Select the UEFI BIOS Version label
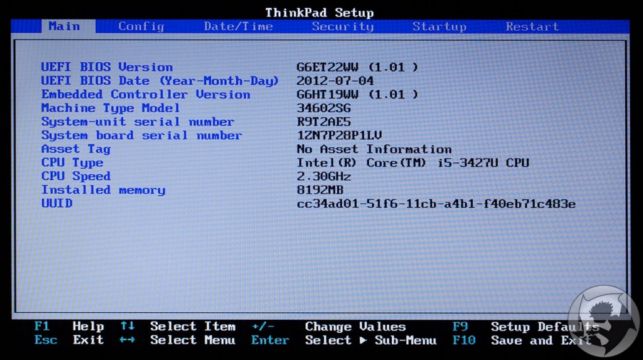This screenshot has width=643, height=360. click(x=107, y=67)
